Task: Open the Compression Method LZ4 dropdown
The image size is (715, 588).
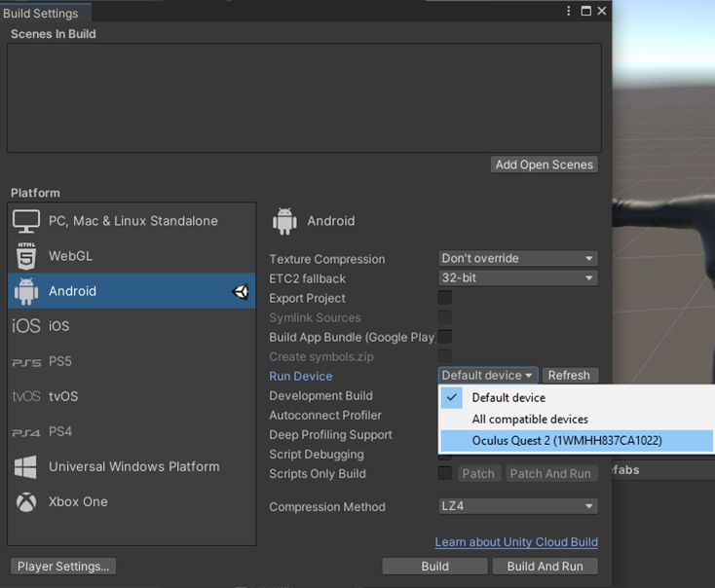Action: [x=518, y=506]
